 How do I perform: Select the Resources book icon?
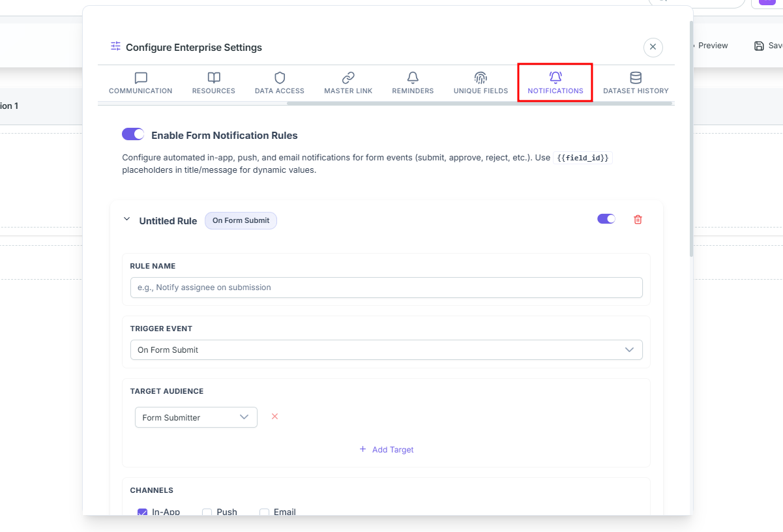(x=214, y=78)
